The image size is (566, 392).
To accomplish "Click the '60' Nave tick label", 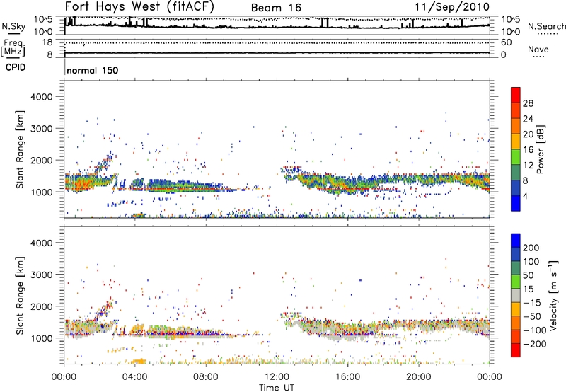I will pos(507,42).
